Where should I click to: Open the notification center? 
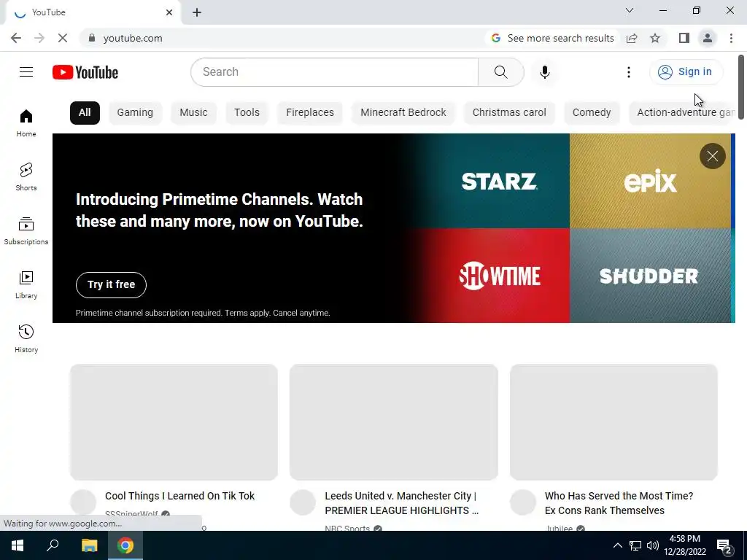point(725,545)
